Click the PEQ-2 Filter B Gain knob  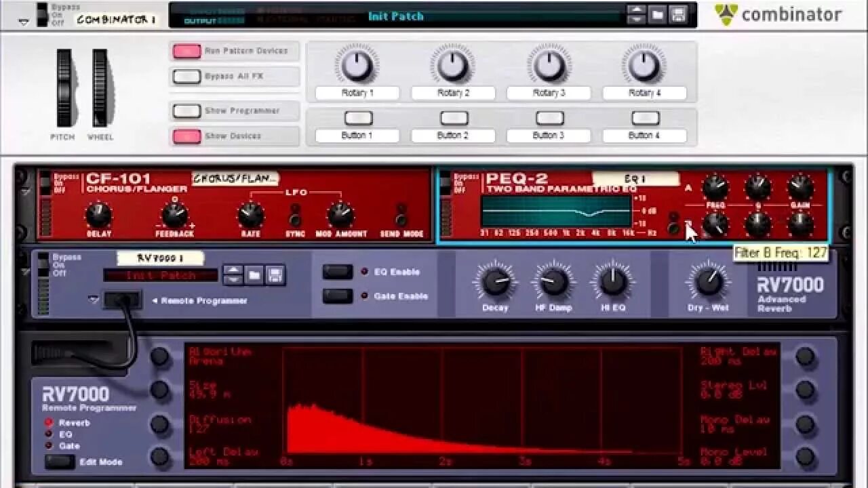pyautogui.click(x=801, y=224)
